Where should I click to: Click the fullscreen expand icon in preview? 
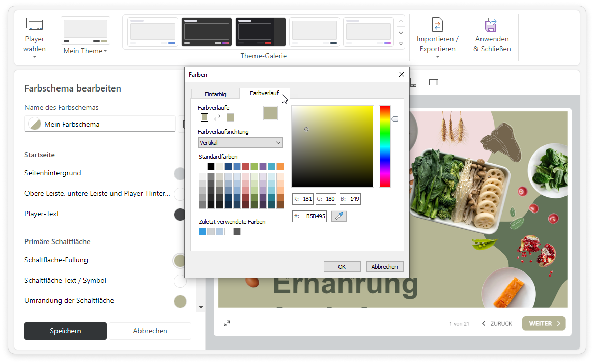click(227, 323)
